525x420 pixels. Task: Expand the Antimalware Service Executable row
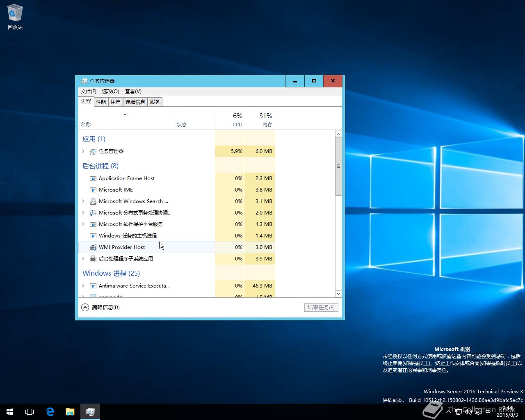(83, 286)
